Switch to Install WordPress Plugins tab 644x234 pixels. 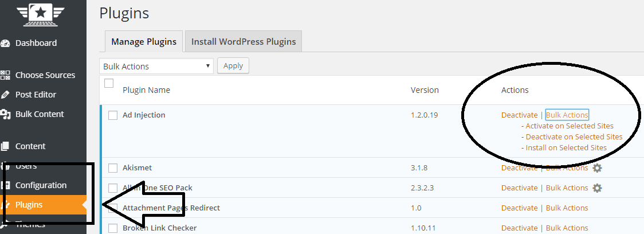tap(244, 41)
